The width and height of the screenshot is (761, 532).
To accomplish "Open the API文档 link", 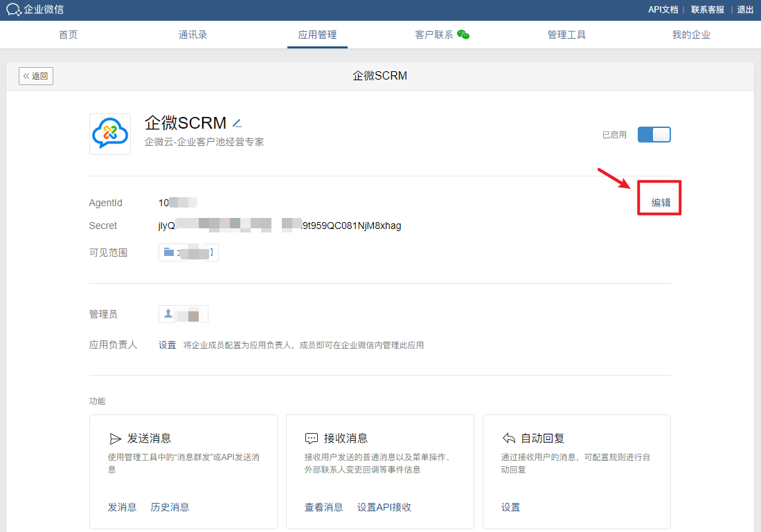I will pyautogui.click(x=663, y=10).
